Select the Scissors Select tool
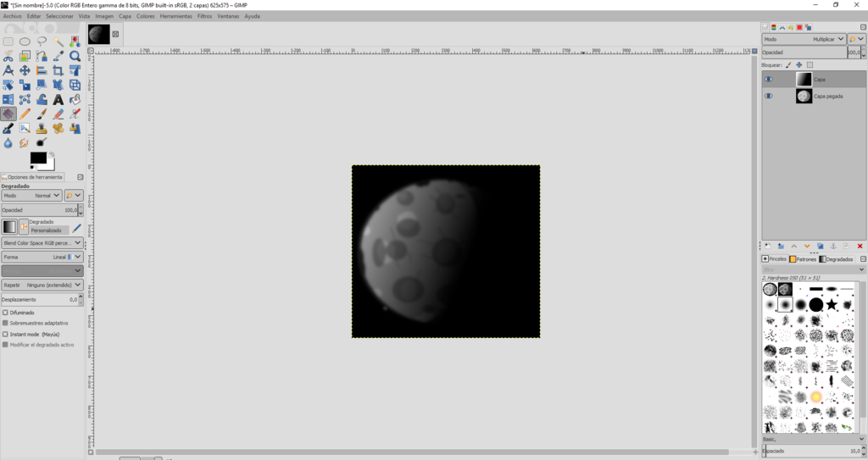The height and width of the screenshot is (460, 868). (x=8, y=56)
